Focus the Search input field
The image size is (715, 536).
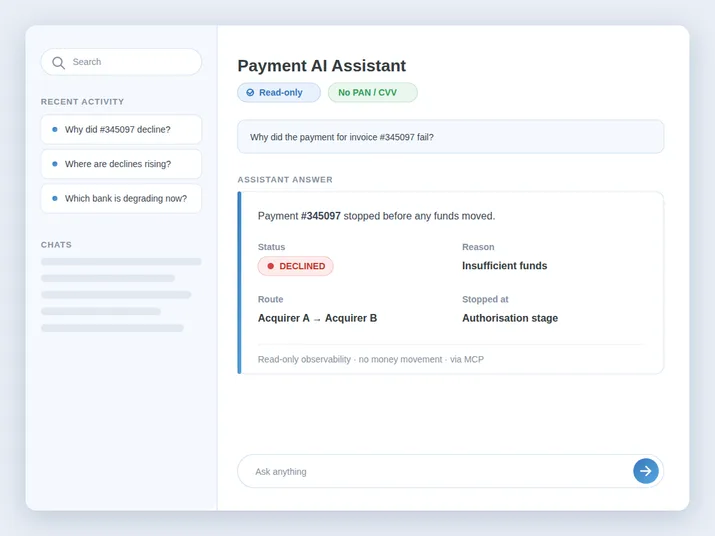[x=121, y=62]
